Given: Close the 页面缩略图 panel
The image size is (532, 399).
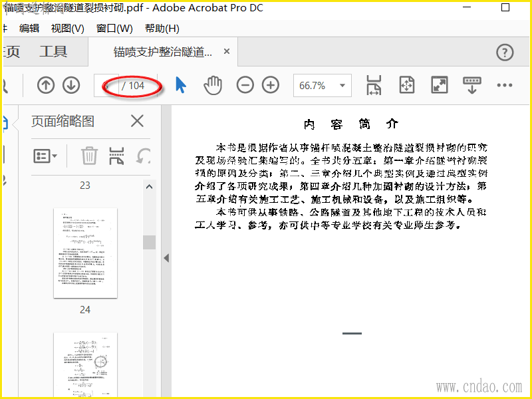Looking at the screenshot, I should tap(137, 121).
